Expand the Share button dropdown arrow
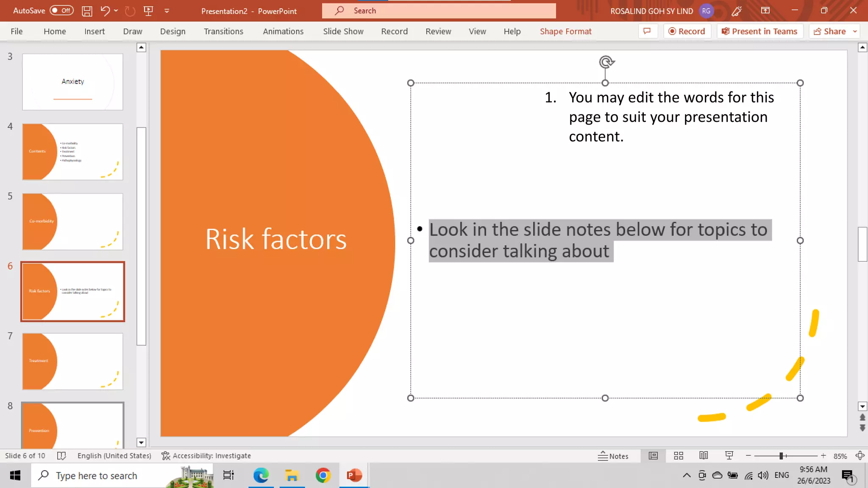868x488 pixels. pos(855,31)
